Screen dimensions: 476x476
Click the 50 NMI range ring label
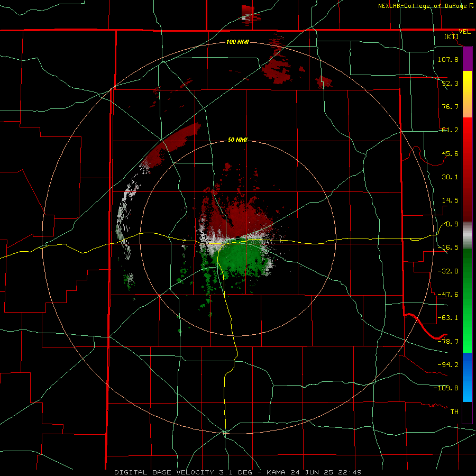[237, 140]
